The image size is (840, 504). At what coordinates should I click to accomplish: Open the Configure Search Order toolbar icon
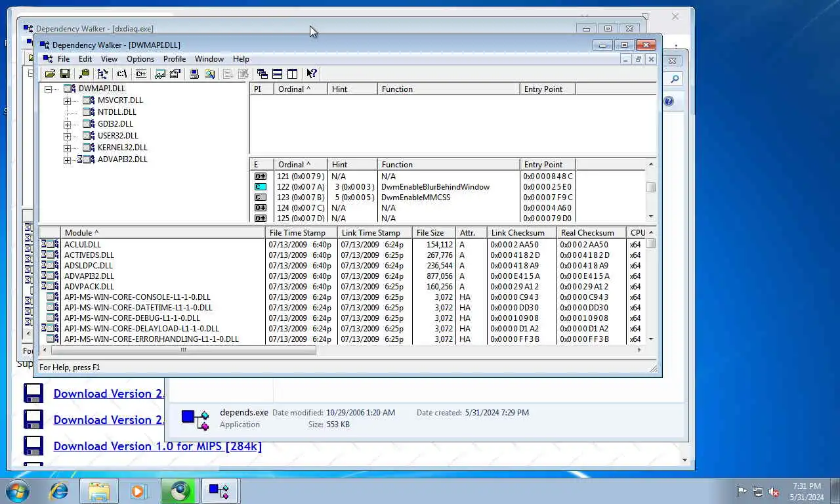click(209, 74)
